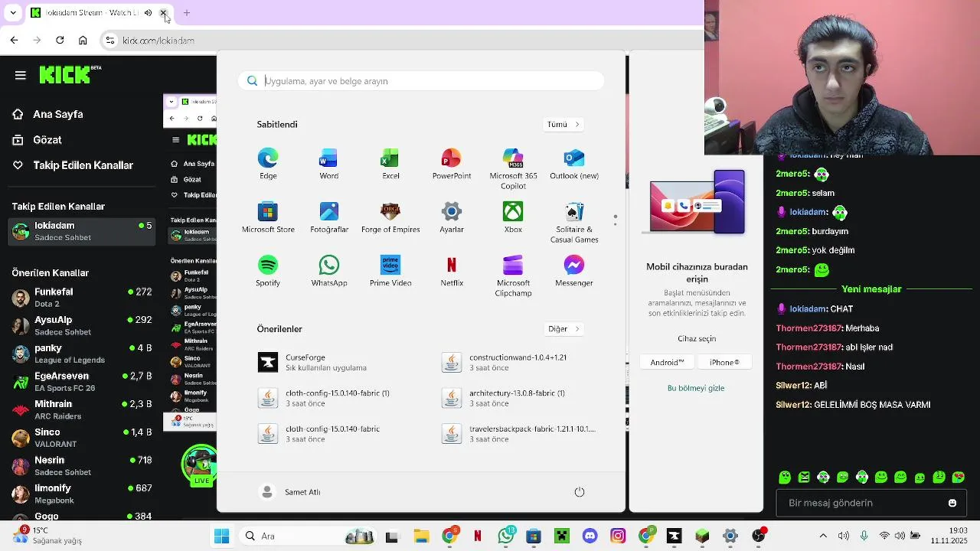The image size is (980, 551).
Task: Open emoji picker in Kick chat
Action: click(952, 503)
